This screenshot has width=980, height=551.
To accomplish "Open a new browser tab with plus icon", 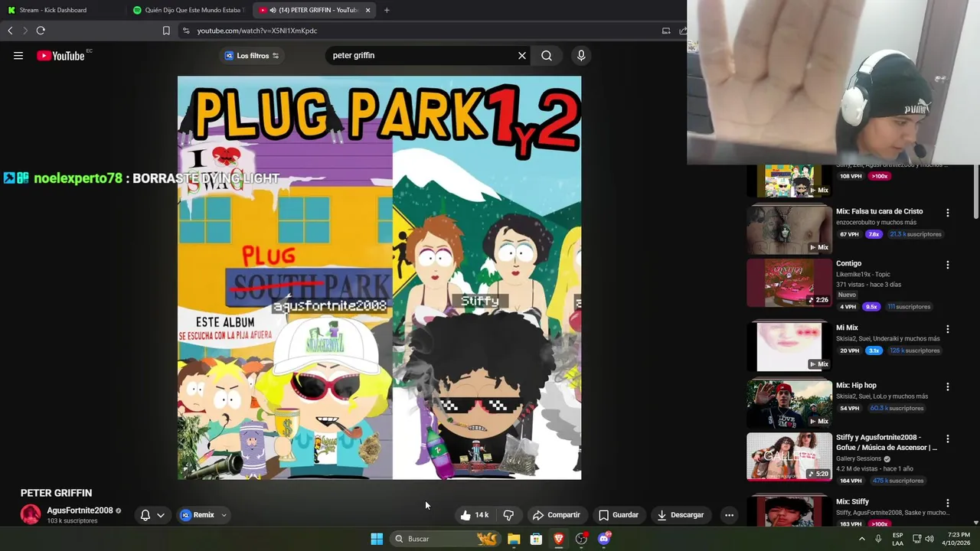I will tap(387, 10).
